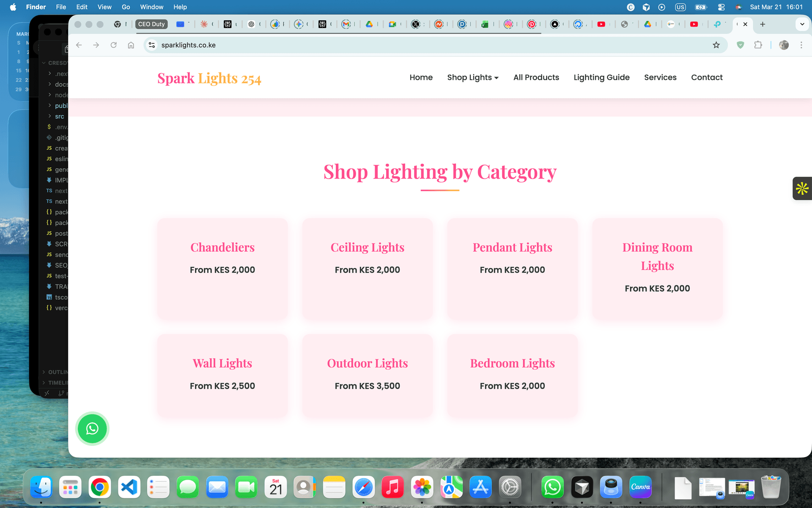Image resolution: width=812 pixels, height=508 pixels.
Task: Open the Dining Room Lights category card
Action: tap(657, 269)
